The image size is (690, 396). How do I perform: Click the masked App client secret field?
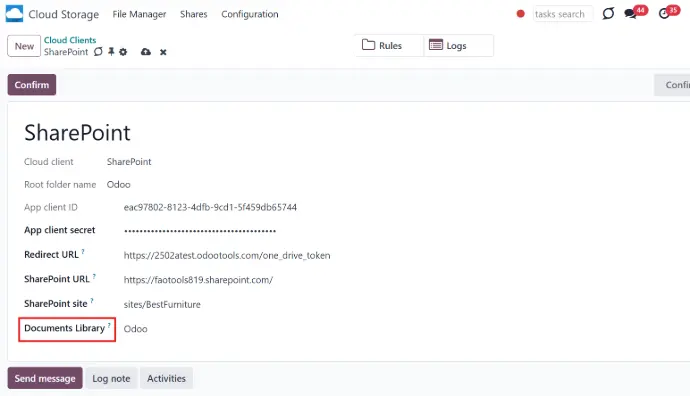(x=200, y=231)
